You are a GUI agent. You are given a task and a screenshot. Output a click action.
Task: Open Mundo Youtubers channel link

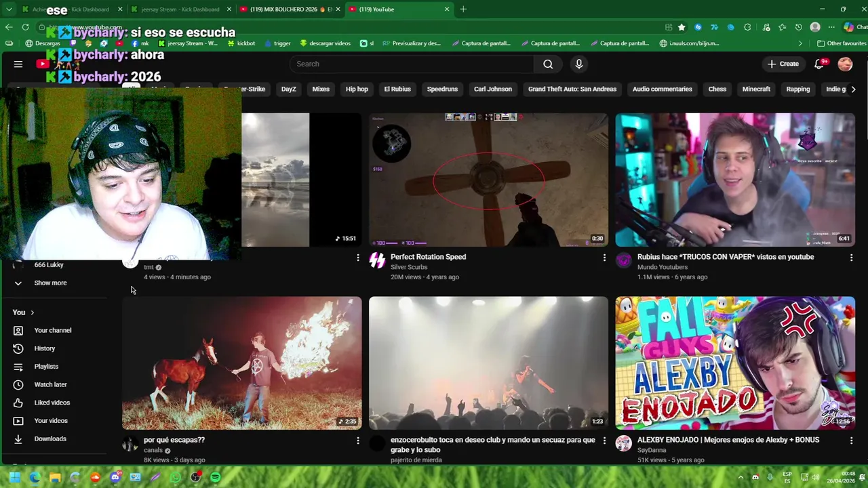(663, 267)
